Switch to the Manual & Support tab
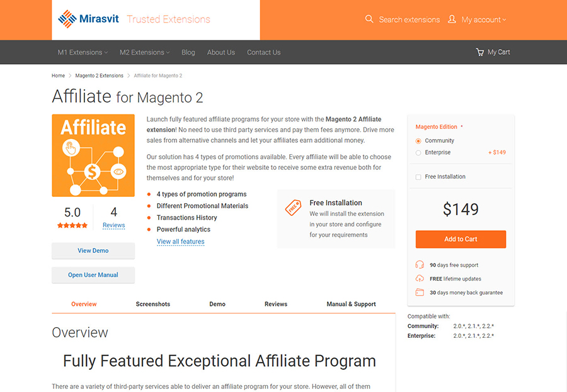This screenshot has width=567, height=392. pyautogui.click(x=351, y=304)
